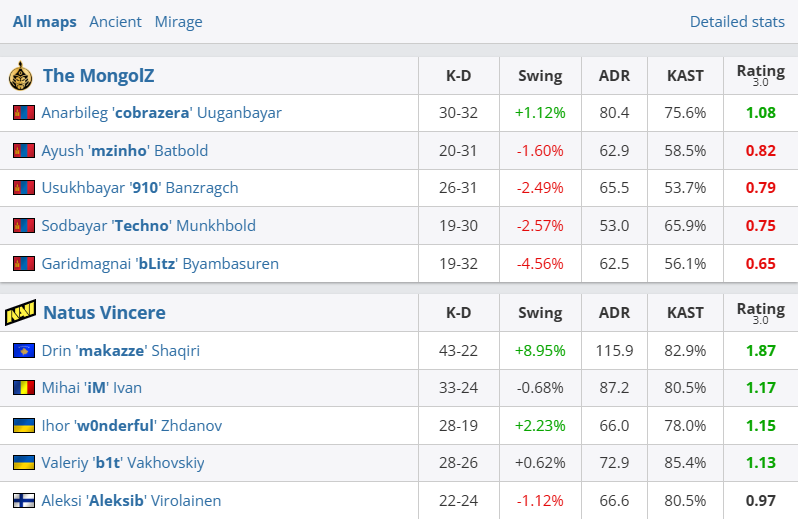Switch to the Ancient map tab

(115, 21)
